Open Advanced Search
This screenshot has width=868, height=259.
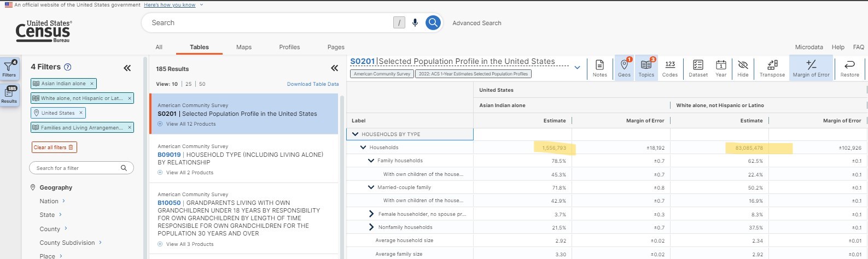tap(477, 23)
